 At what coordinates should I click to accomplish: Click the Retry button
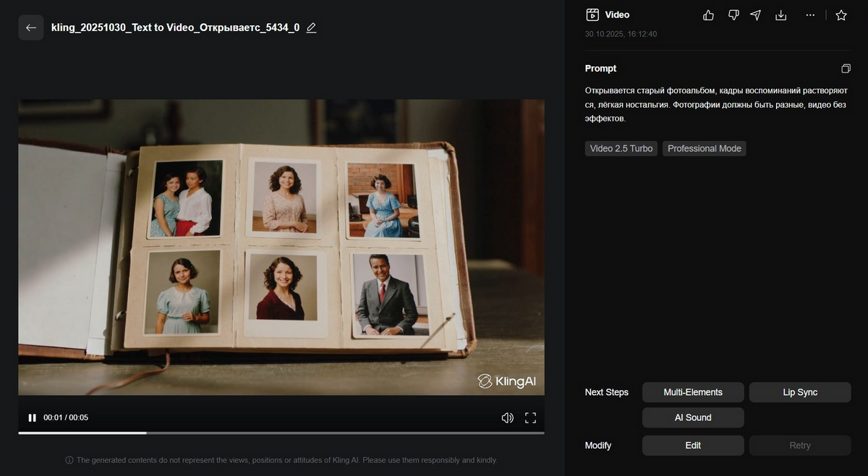click(800, 445)
